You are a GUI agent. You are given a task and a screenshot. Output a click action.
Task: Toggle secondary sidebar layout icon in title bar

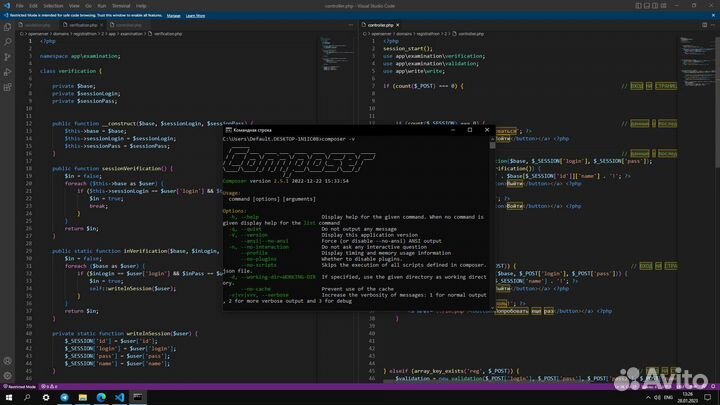(x=655, y=6)
